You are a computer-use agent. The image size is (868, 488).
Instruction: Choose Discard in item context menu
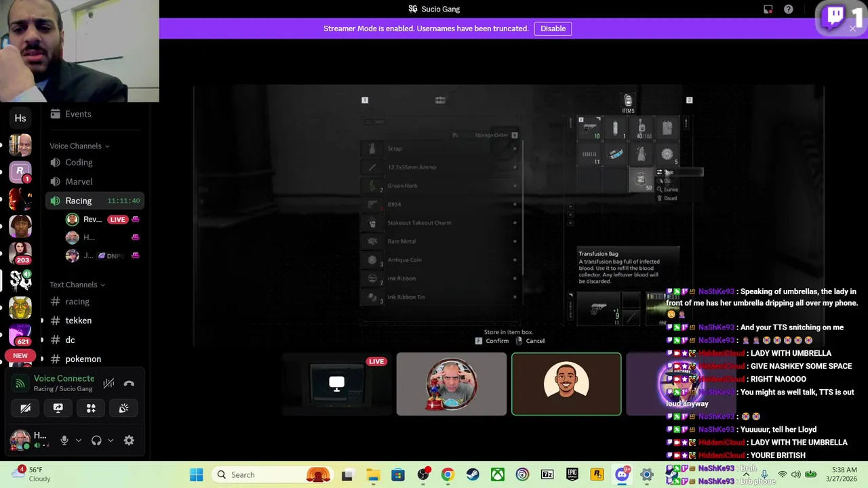point(667,198)
